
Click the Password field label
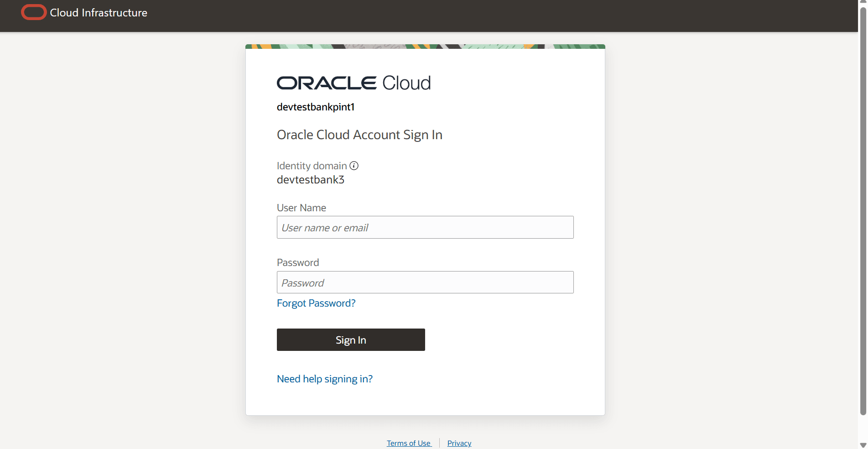pyautogui.click(x=298, y=262)
